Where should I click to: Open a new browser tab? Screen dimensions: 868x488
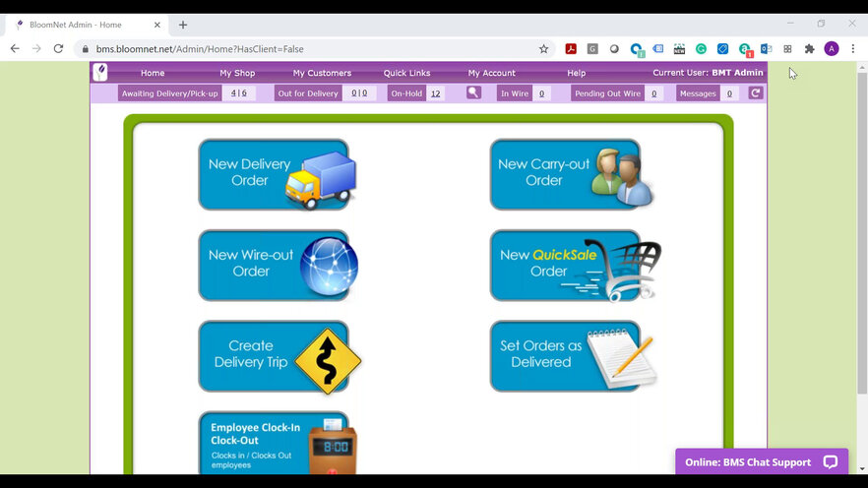[183, 25]
